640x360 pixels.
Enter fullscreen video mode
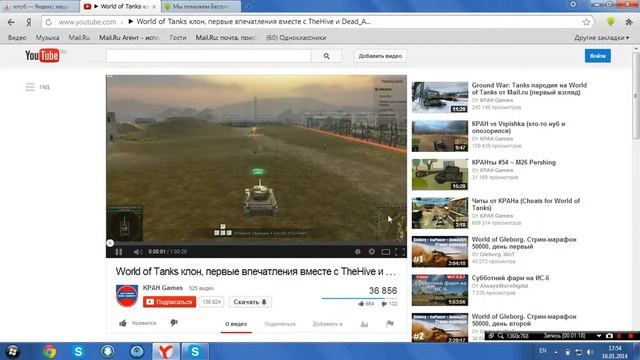(x=400, y=252)
